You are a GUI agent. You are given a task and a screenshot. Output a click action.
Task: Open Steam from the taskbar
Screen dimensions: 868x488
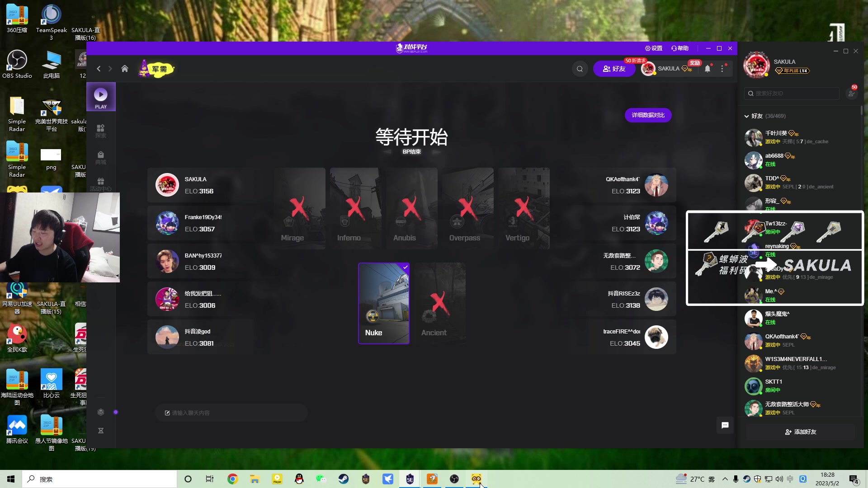pos(344,479)
